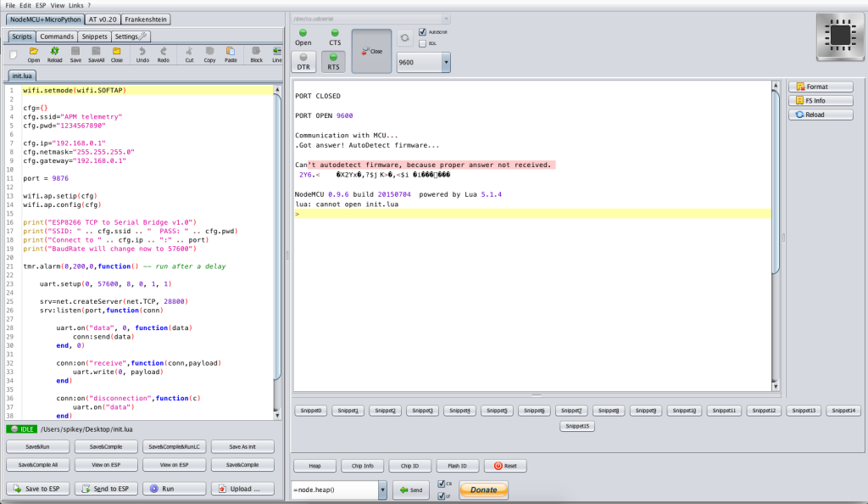Click the Flash ID button
This screenshot has height=504, width=868.
click(x=457, y=466)
